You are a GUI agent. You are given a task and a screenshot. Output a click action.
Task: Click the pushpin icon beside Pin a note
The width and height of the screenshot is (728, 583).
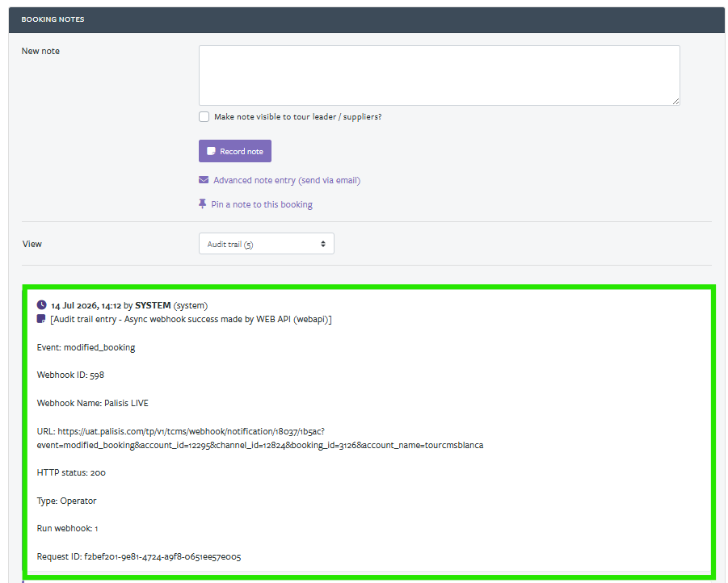(203, 204)
